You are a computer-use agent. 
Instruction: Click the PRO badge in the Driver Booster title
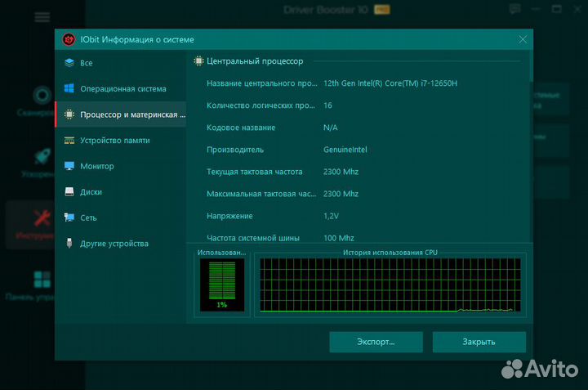(x=382, y=9)
